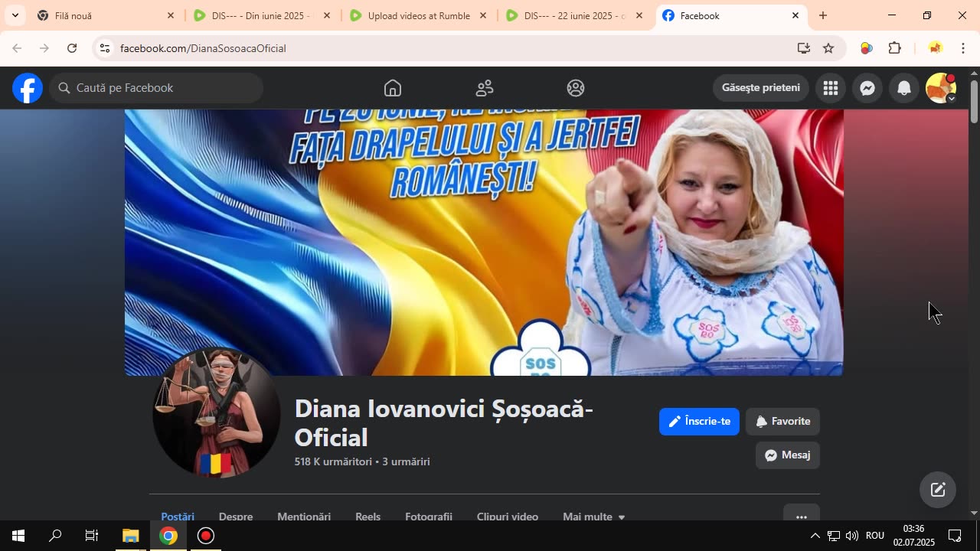Click the Înscrie-te button
980x551 pixels.
(699, 422)
